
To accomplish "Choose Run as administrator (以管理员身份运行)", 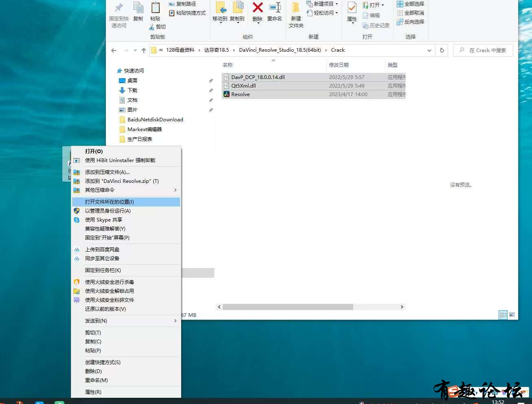I will pos(126,211).
